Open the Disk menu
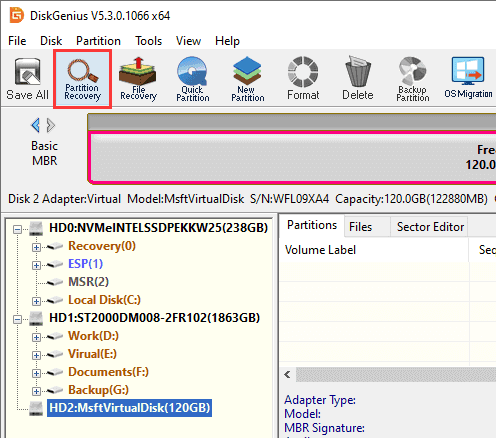The height and width of the screenshot is (438, 496). pos(51,41)
